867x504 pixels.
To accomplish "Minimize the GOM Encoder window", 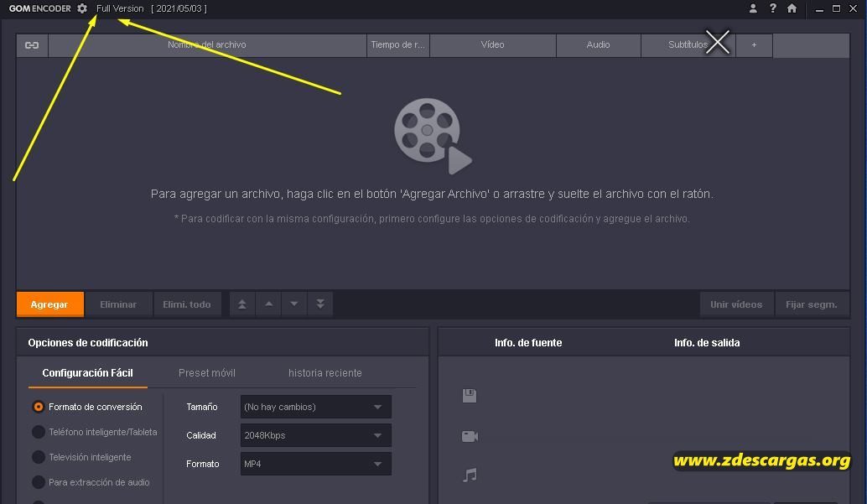I will point(819,9).
